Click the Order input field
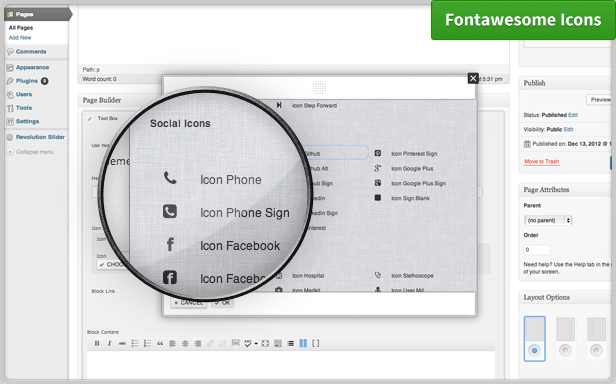 click(537, 250)
